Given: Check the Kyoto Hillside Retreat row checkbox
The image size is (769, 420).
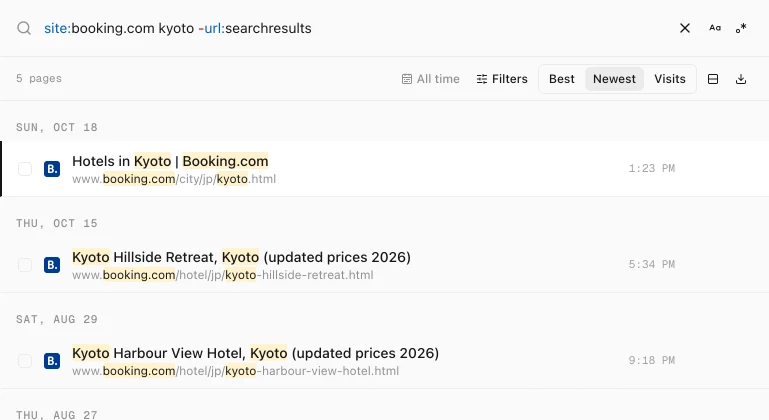Looking at the screenshot, I should tap(25, 265).
